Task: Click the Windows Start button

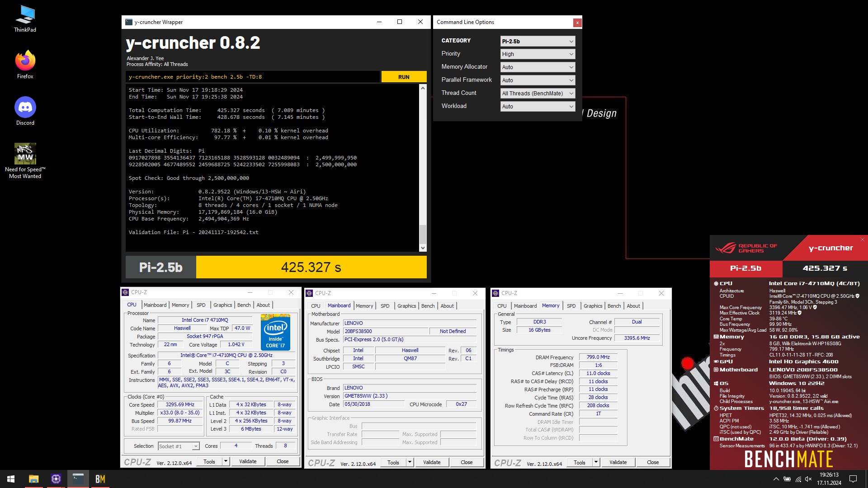Action: [x=11, y=479]
